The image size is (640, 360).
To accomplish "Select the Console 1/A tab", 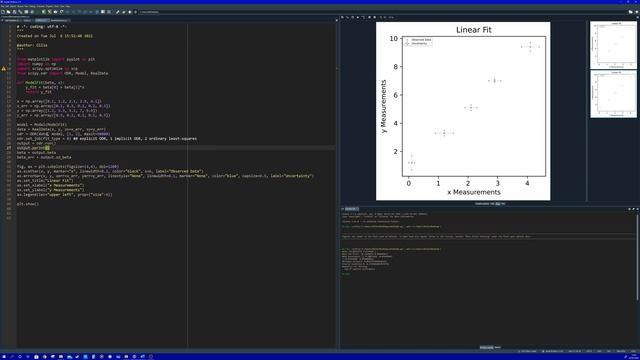I will coord(351,209).
